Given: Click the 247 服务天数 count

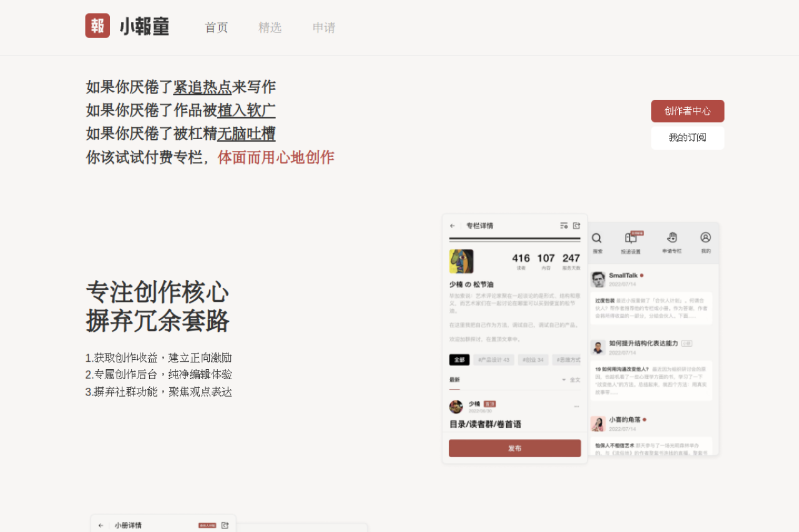Looking at the screenshot, I should point(571,261).
